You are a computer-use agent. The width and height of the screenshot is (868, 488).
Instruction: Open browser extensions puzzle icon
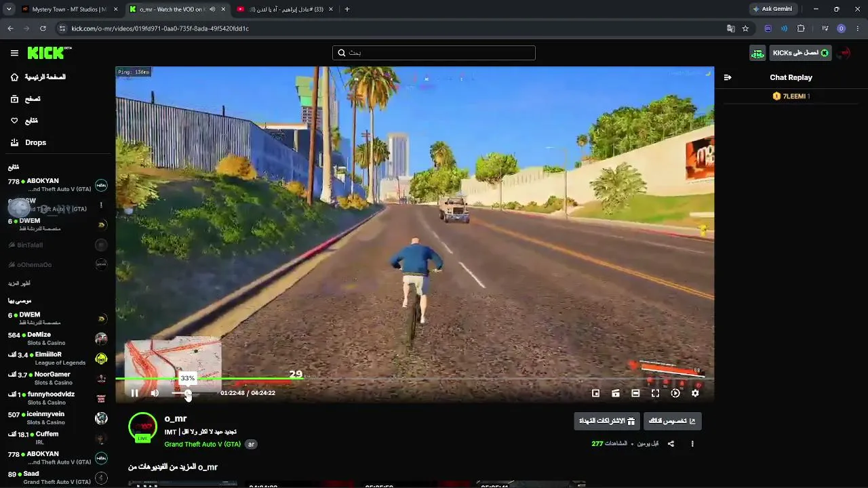[801, 28]
